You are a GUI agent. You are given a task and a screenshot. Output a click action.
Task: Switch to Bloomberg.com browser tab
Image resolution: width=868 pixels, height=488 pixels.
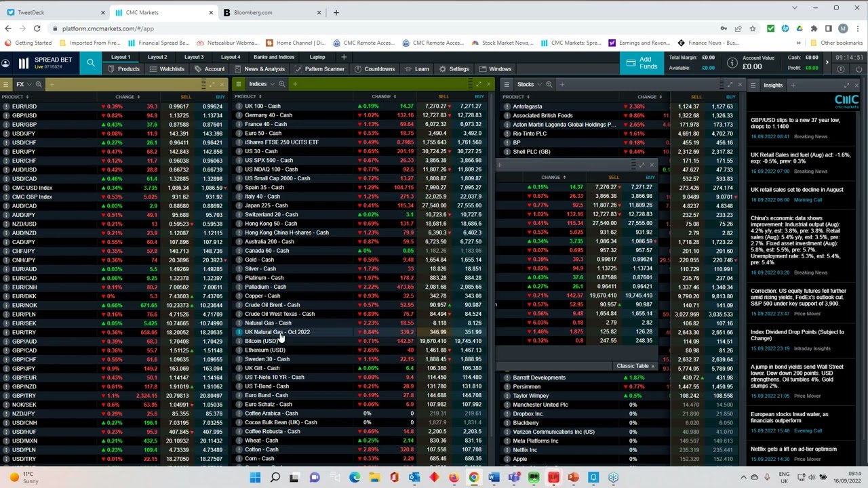[x=271, y=12]
